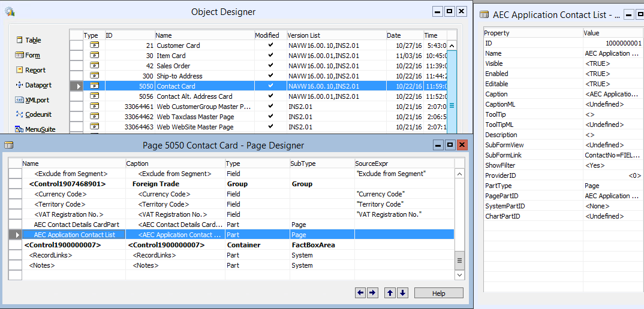Click the SystemPartID value <None>
This screenshot has height=309, width=644.
click(613, 206)
